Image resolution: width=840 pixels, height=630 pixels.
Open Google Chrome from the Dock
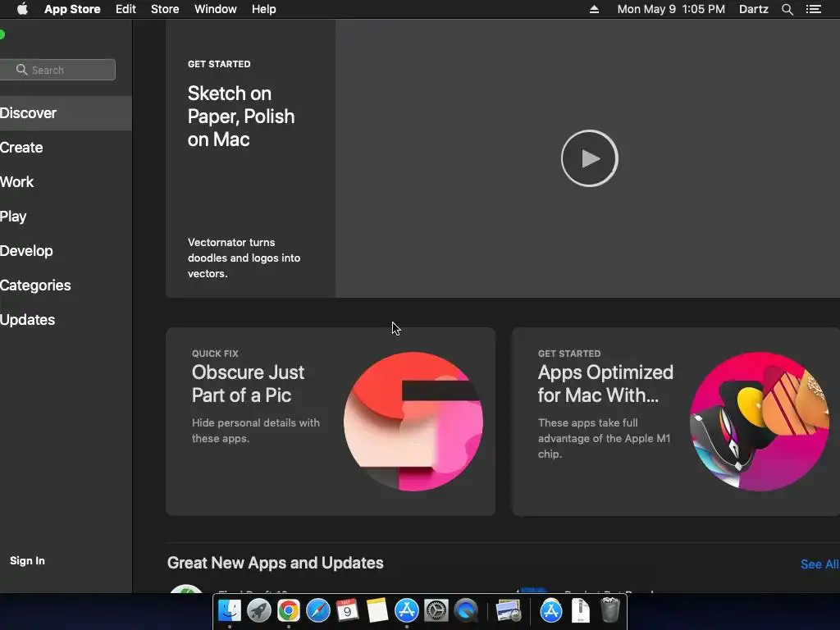tap(289, 610)
